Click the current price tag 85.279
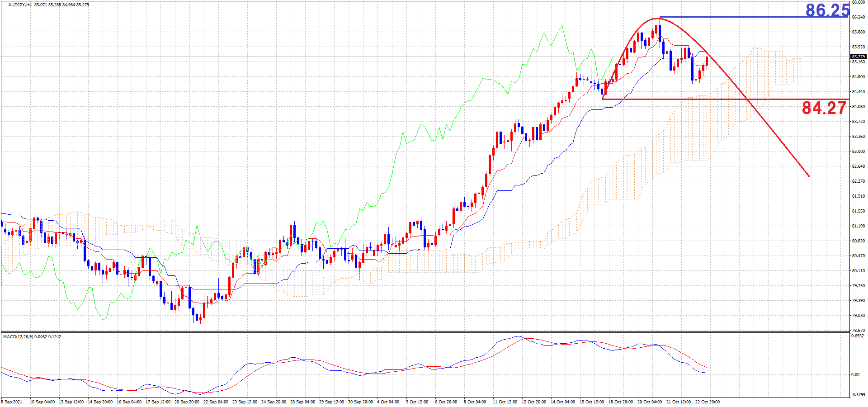This screenshot has width=868, height=407. (x=858, y=57)
